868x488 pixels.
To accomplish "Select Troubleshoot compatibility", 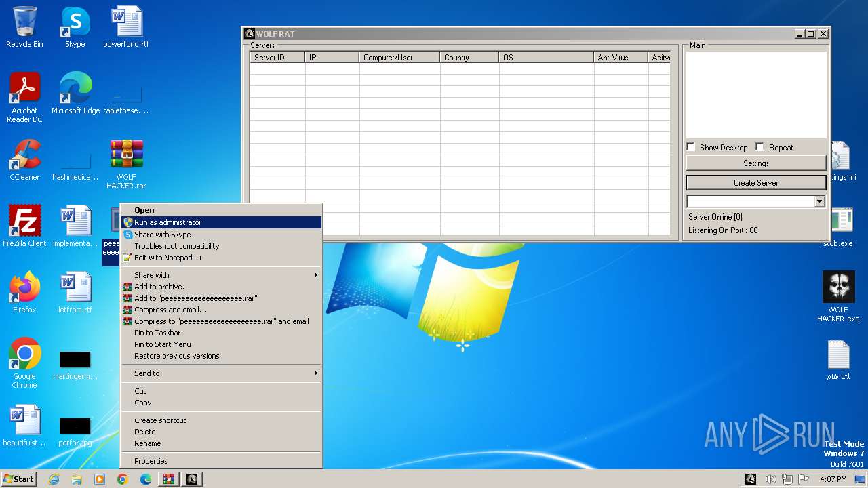I will click(x=221, y=246).
